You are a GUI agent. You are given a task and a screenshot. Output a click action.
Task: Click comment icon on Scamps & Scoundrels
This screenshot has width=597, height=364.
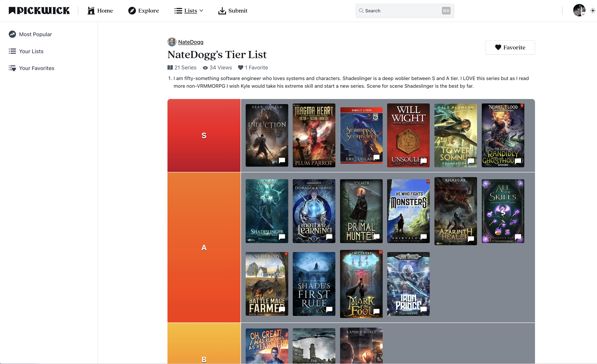point(376,157)
